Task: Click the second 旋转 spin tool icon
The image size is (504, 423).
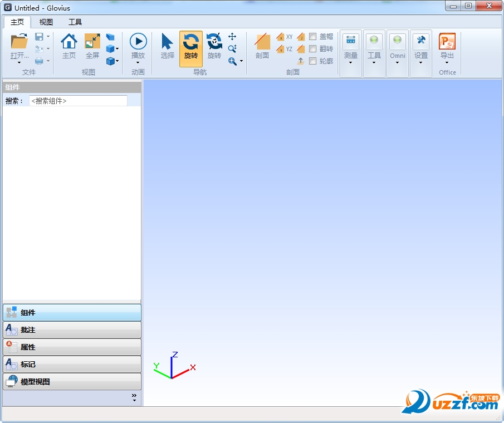Action: coord(214,41)
